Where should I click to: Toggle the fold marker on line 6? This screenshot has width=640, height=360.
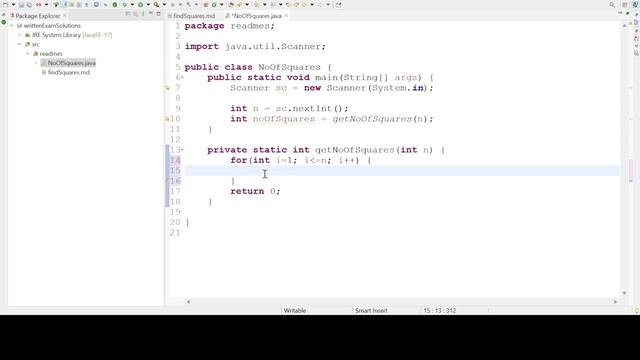click(182, 78)
